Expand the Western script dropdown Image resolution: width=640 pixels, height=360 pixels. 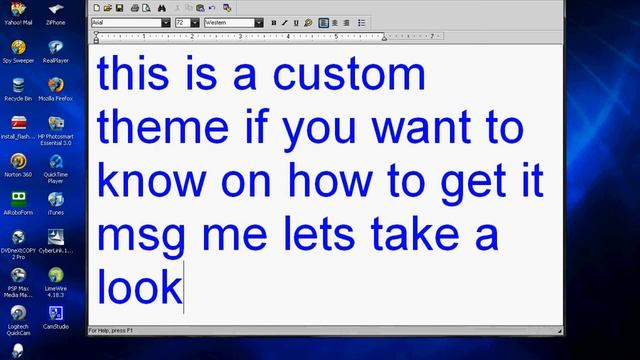coord(259,23)
